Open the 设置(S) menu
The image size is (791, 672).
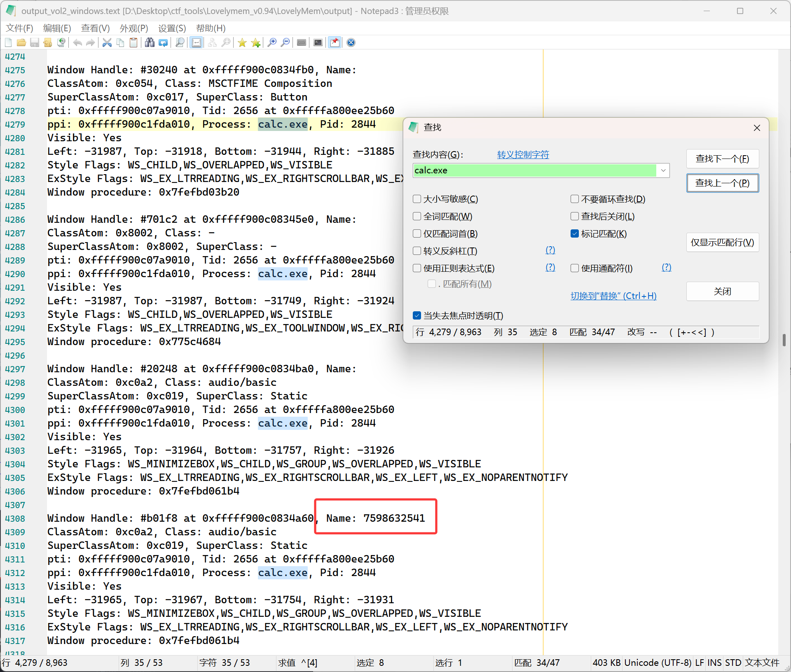click(x=172, y=28)
